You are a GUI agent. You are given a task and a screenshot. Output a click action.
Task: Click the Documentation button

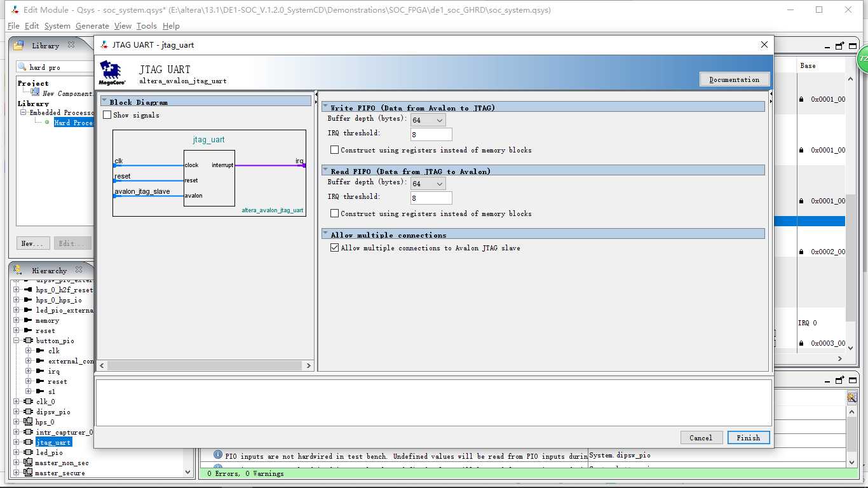(735, 79)
